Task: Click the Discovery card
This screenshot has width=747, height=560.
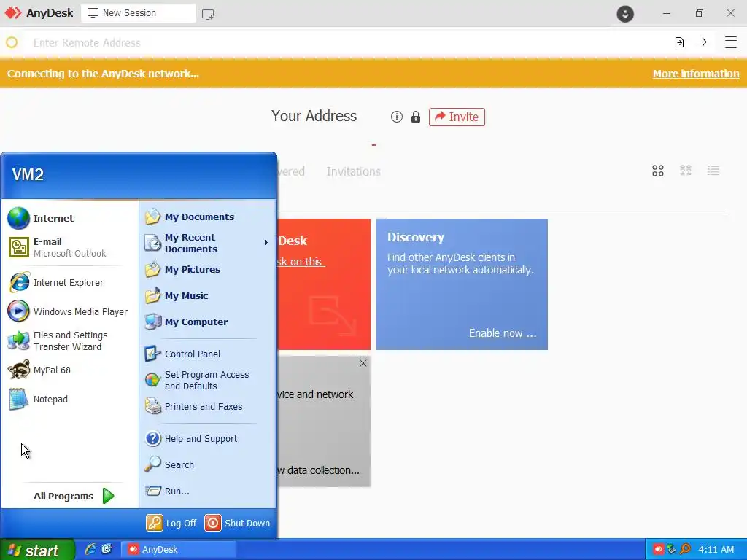Action: tap(462, 284)
